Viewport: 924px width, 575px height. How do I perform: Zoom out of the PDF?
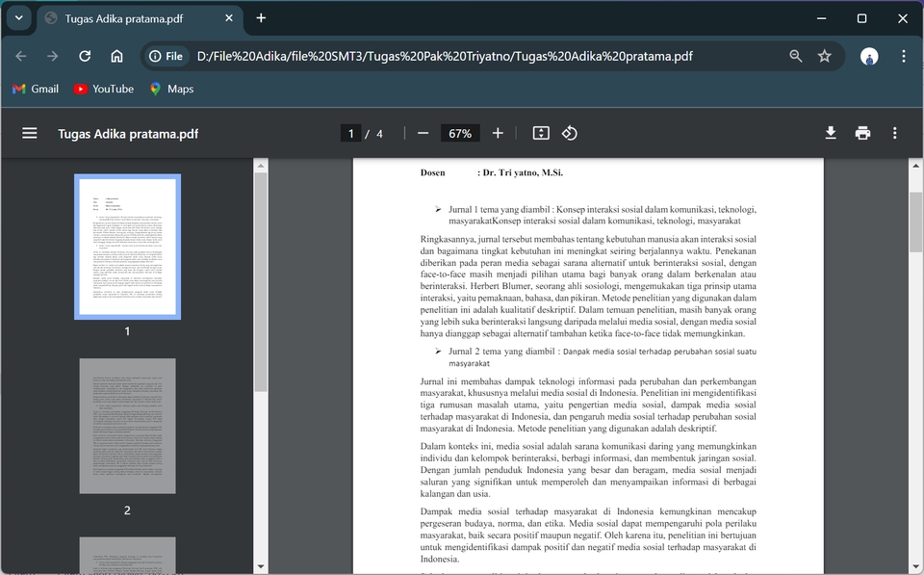coord(423,133)
